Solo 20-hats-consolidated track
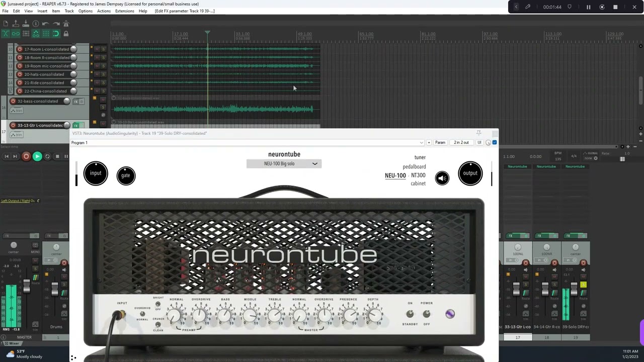Image resolution: width=644 pixels, height=362 pixels. [103, 74]
